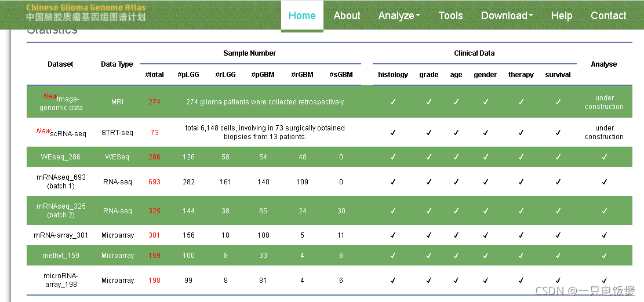Click 'under construction' in the MRI row
Screen dimensions: 644x302
[x=604, y=102]
